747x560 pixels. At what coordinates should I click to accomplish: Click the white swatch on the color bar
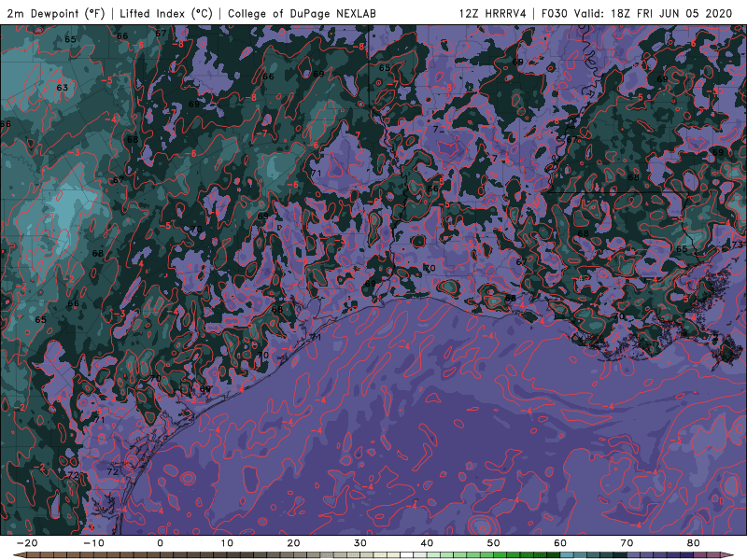[407, 555]
